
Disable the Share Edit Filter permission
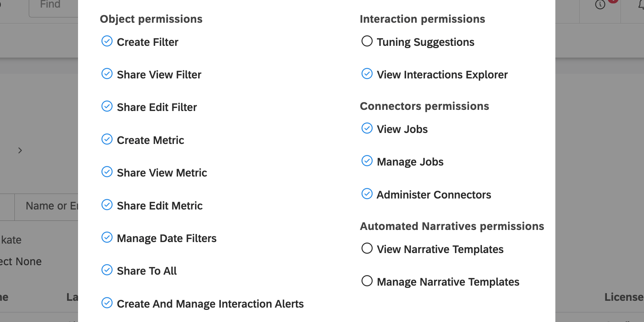click(107, 106)
